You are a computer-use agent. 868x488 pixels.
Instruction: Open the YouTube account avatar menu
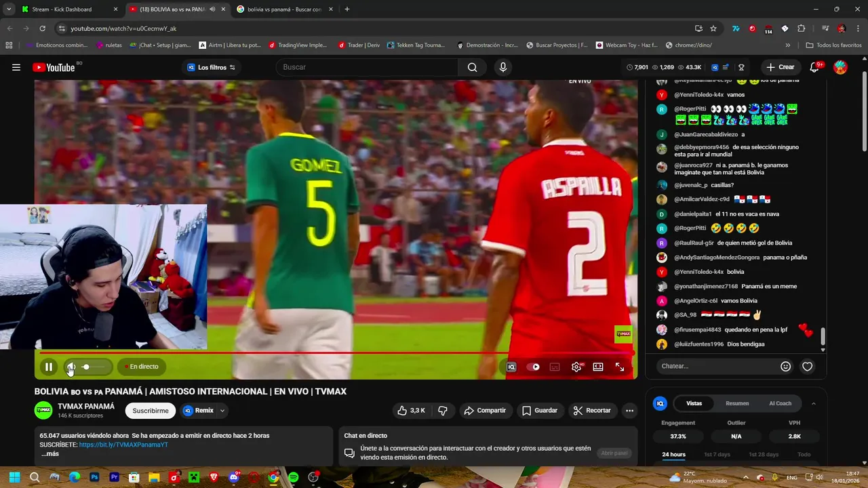840,67
